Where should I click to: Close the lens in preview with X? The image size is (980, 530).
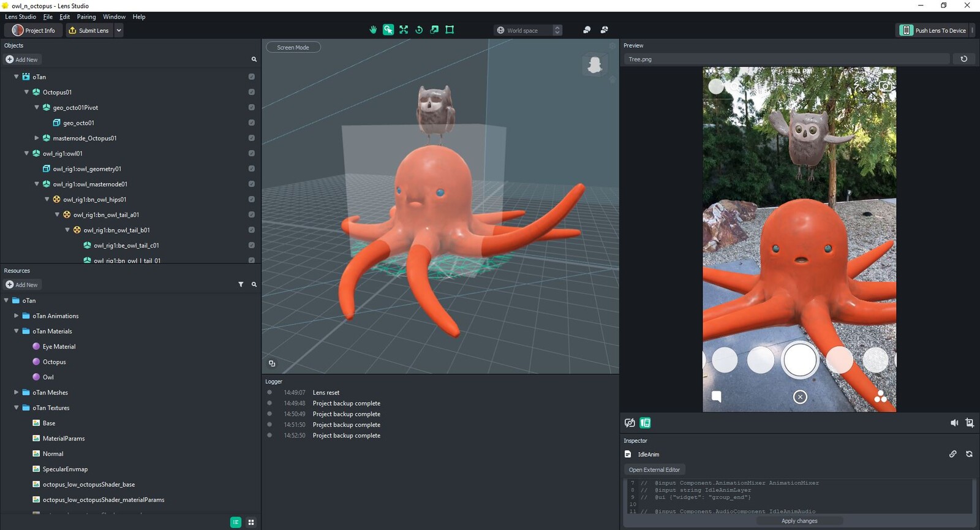click(800, 397)
